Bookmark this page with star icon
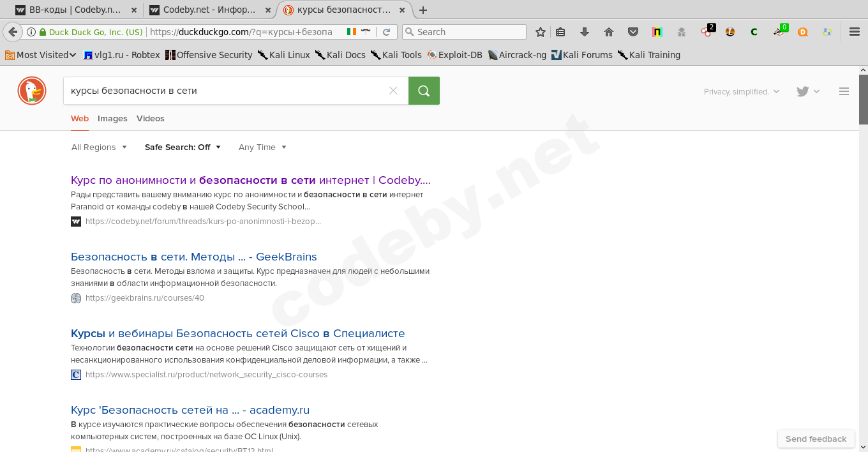This screenshot has height=452, width=868. point(541,32)
